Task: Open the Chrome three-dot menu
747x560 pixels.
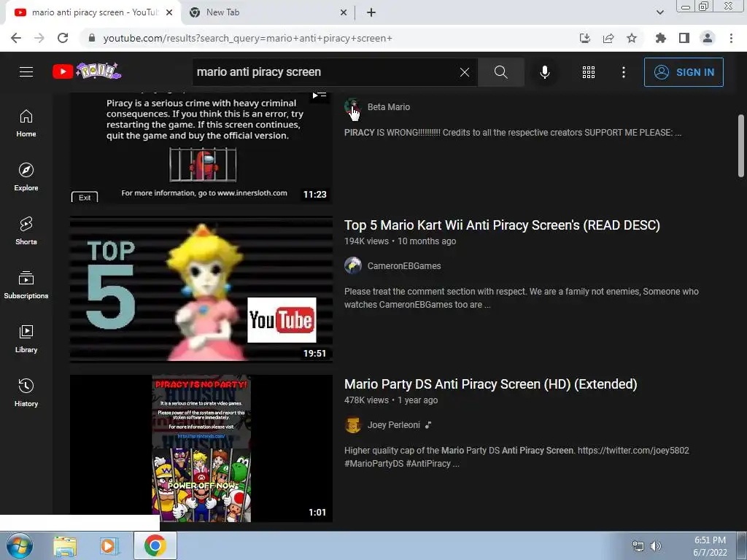Action: coord(731,38)
